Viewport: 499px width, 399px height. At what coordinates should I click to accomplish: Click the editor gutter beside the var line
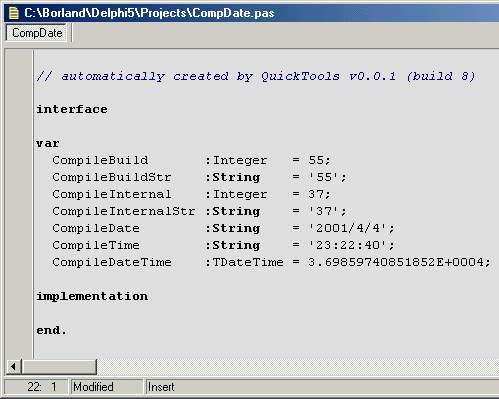19,144
